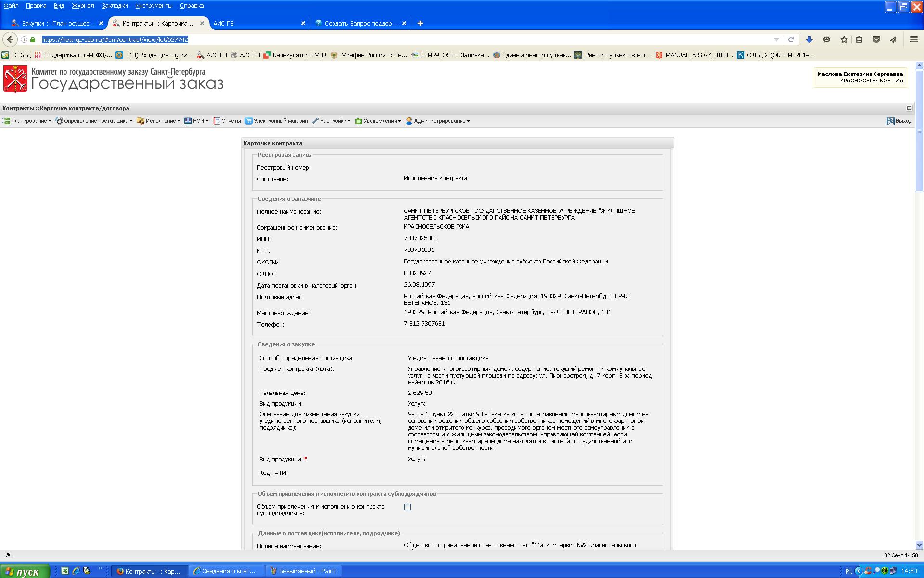Open the Администрирование dropdown menu
Image resolution: width=924 pixels, height=578 pixels.
(438, 121)
